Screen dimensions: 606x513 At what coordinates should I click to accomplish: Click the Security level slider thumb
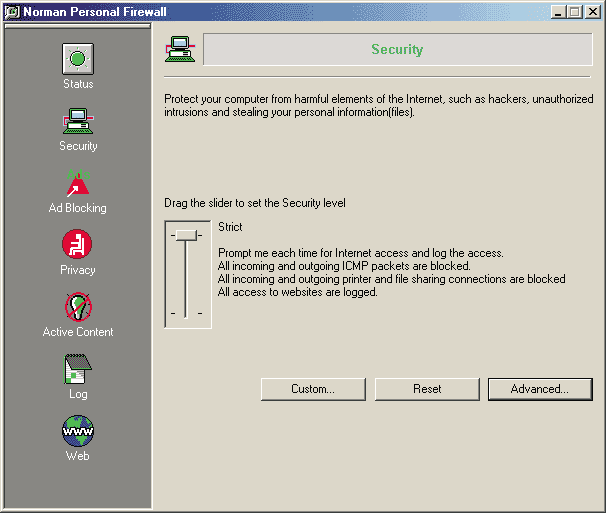pos(186,235)
